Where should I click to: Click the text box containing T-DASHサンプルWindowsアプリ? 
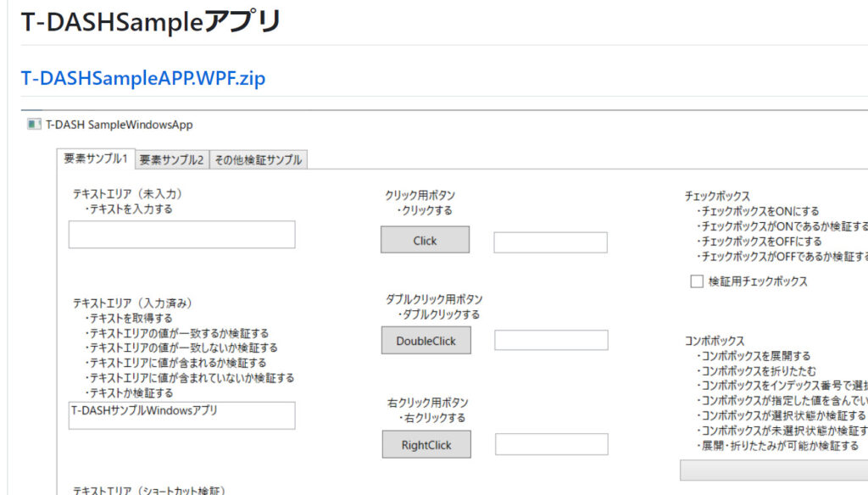181,415
